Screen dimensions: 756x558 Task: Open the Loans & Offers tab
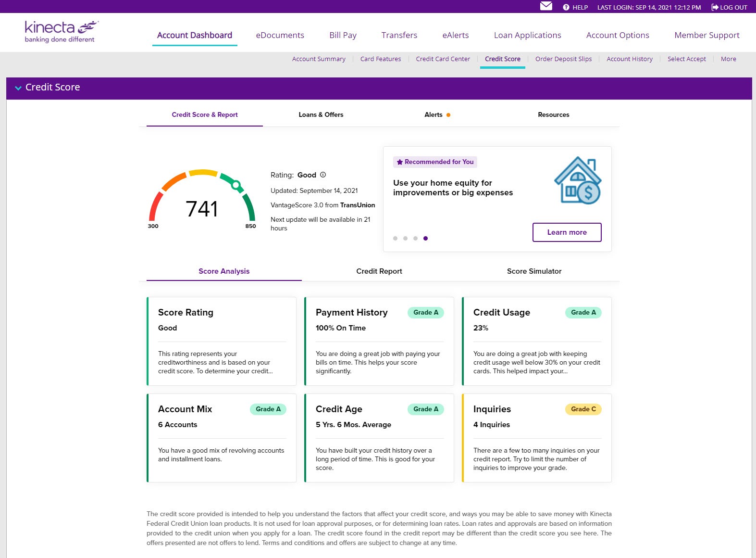[321, 115]
